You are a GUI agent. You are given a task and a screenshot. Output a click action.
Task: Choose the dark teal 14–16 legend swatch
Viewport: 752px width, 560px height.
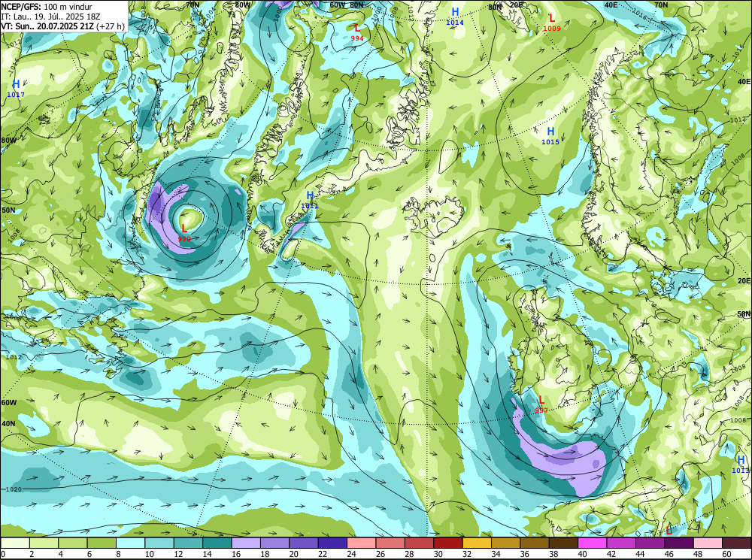click(217, 543)
